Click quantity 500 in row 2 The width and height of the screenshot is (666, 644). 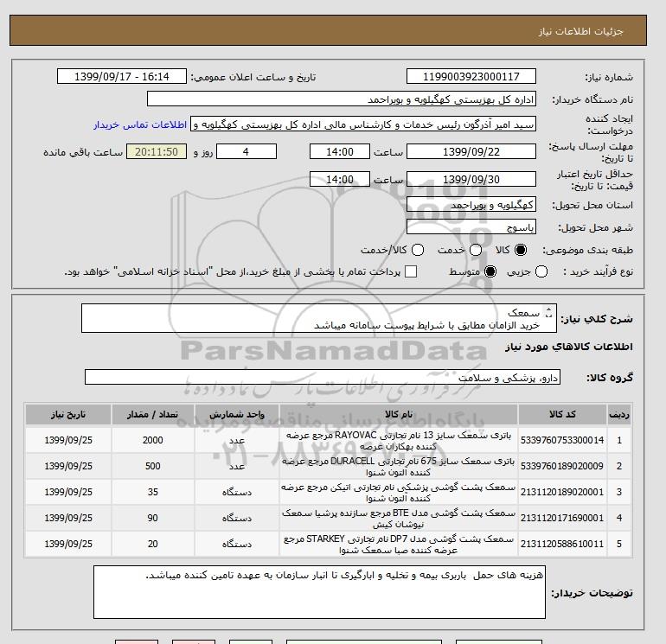[x=153, y=466]
